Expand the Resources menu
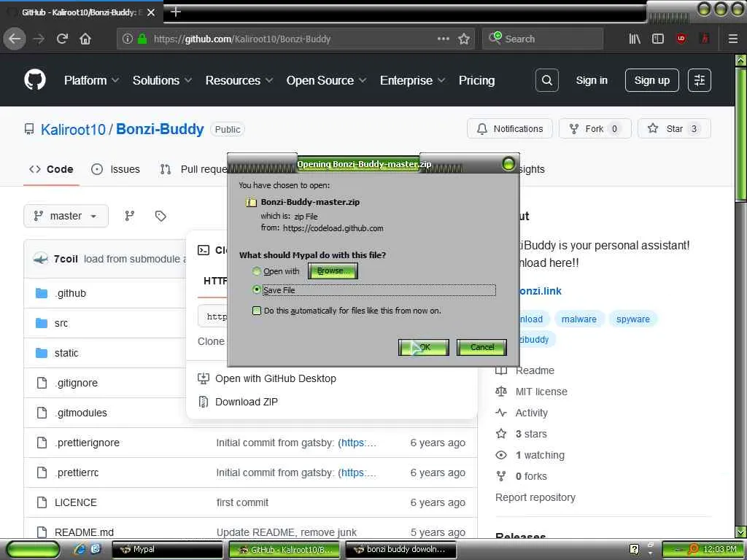 pos(239,80)
